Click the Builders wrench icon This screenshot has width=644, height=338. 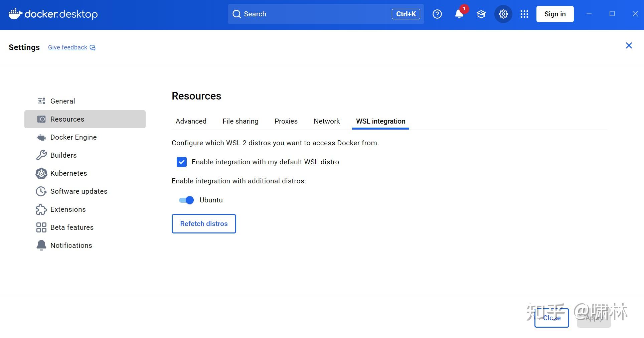point(41,155)
